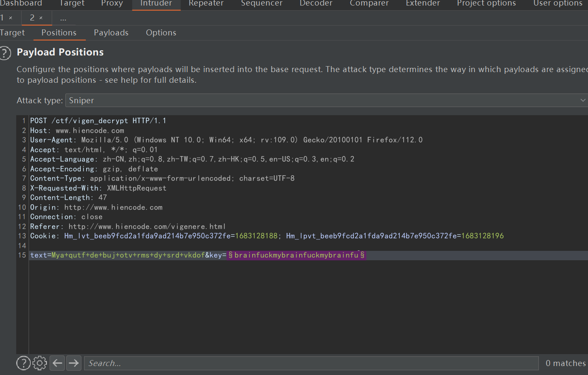Open the Intruder Target sub-tab
The height and width of the screenshot is (375, 588).
pos(12,33)
